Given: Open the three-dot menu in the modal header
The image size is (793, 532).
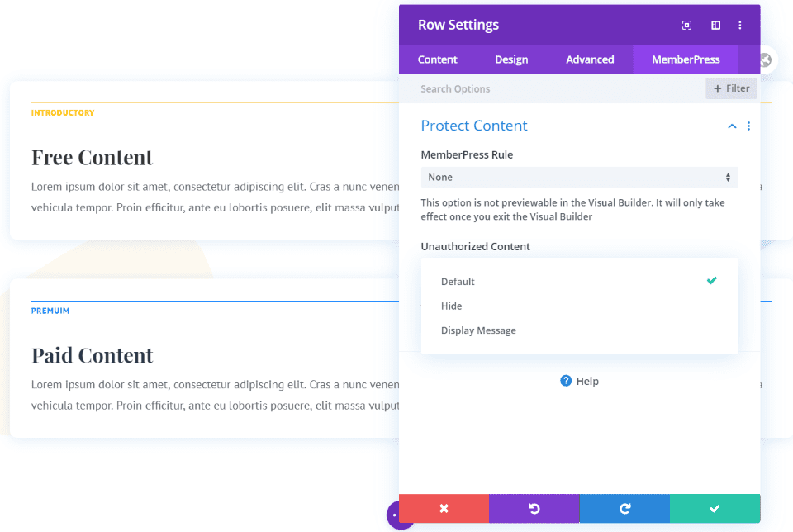Looking at the screenshot, I should click(740, 25).
